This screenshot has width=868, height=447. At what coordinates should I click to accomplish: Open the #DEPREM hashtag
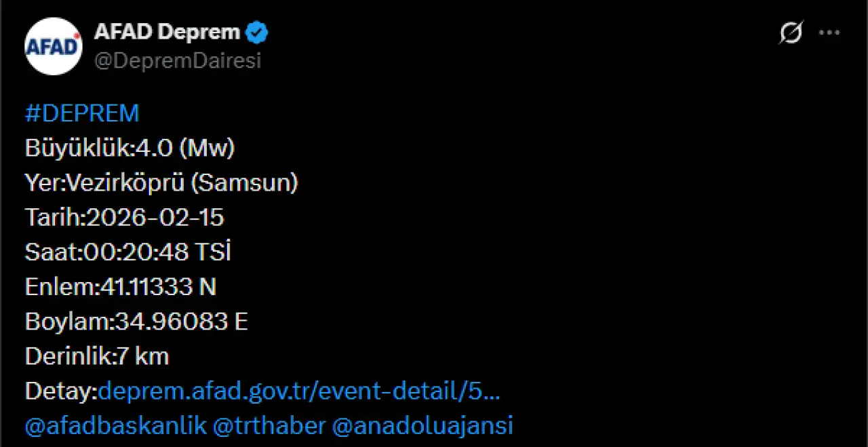[x=82, y=113]
